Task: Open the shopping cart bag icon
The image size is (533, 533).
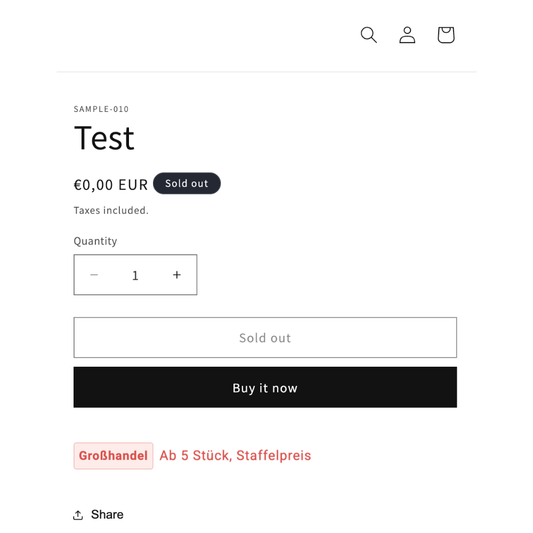Action: pos(446,35)
